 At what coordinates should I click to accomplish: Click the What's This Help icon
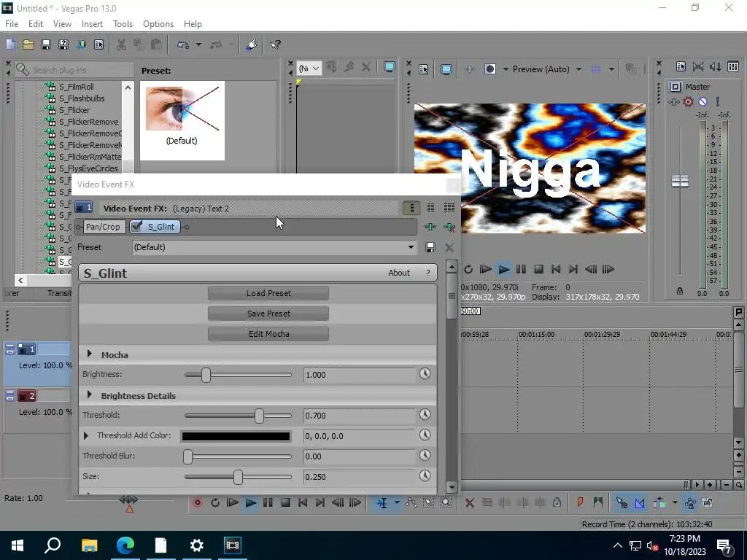click(275, 44)
